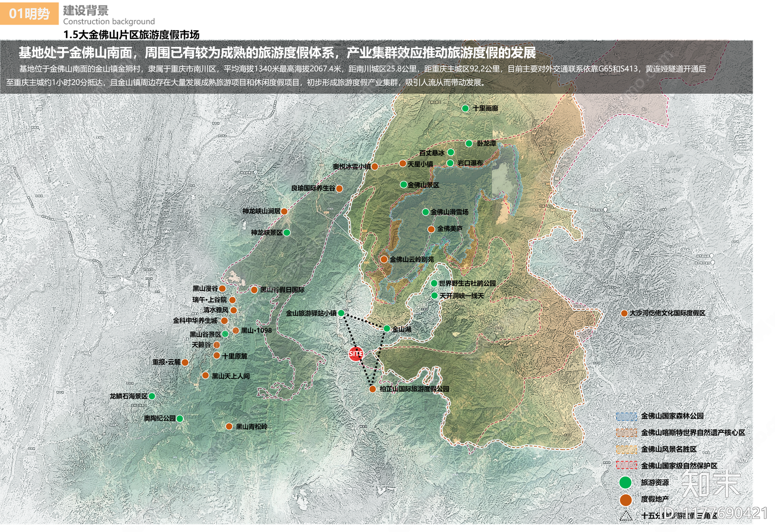Select the green dot for 金山湖
The height and width of the screenshot is (532, 775).
tap(387, 329)
